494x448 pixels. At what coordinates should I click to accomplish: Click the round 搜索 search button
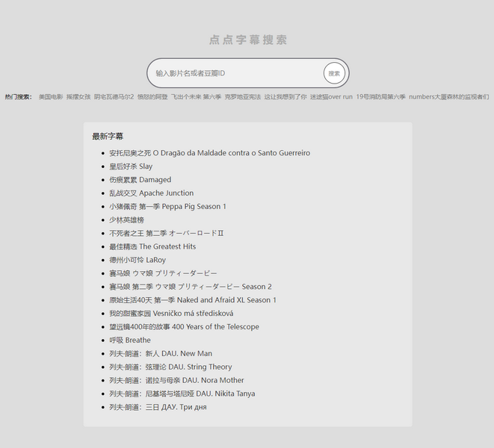pyautogui.click(x=334, y=73)
